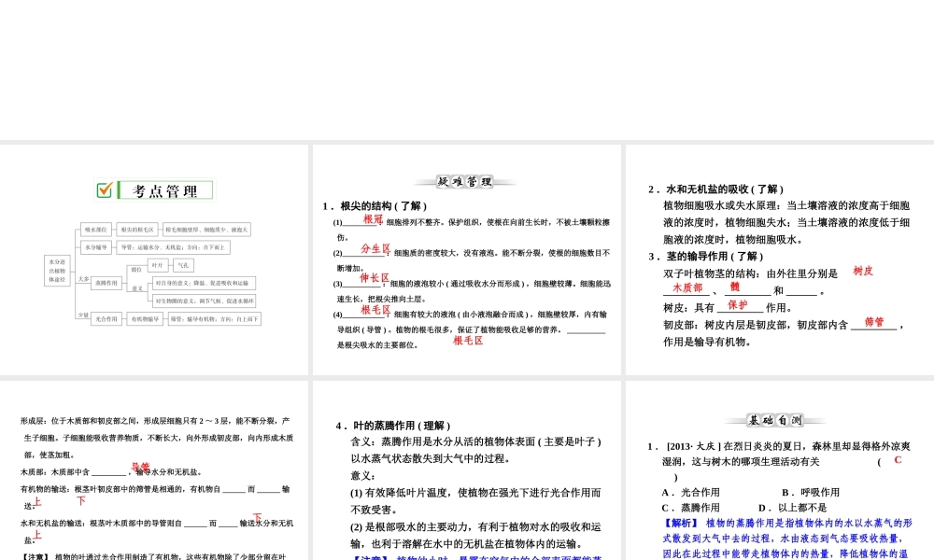Click red 根毛区 beside item (4)
934x560 pixels.
pos(375,310)
